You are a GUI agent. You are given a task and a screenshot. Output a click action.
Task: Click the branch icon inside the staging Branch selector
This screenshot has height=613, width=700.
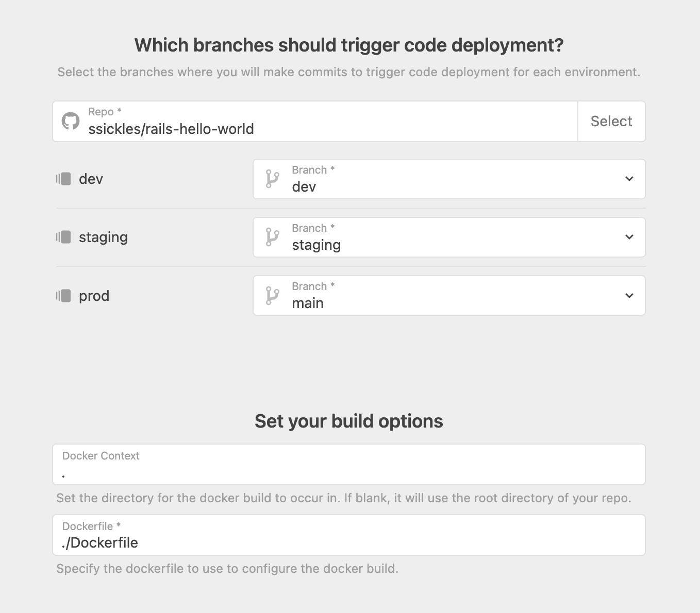click(272, 237)
